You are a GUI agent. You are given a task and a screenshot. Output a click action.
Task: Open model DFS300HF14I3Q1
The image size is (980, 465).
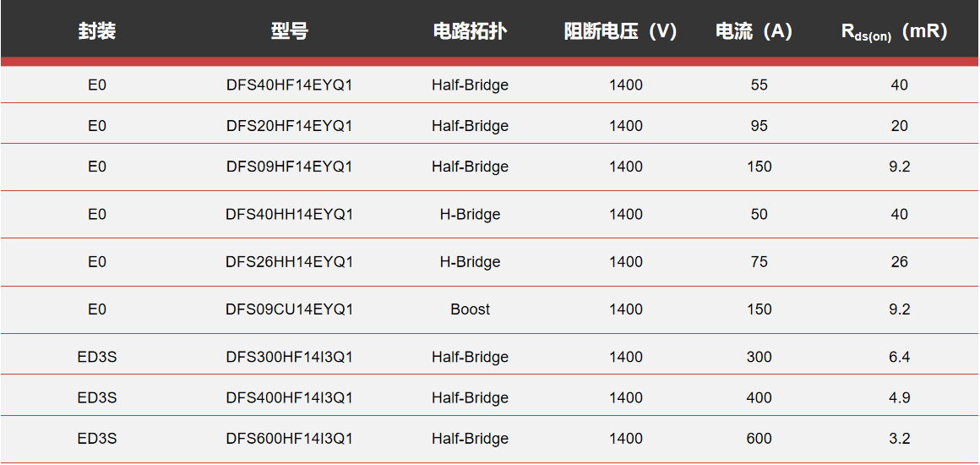click(x=289, y=357)
